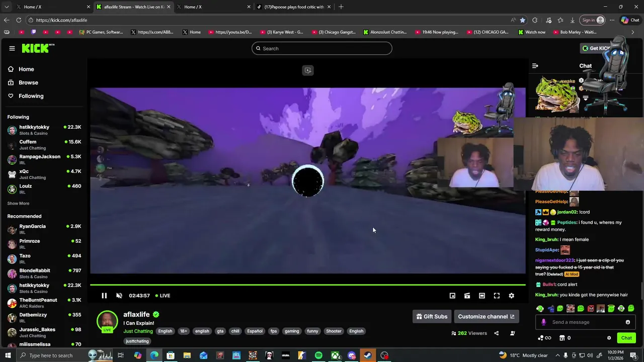Go to Browse in Kick sidebar
644x362 pixels.
tap(28, 82)
